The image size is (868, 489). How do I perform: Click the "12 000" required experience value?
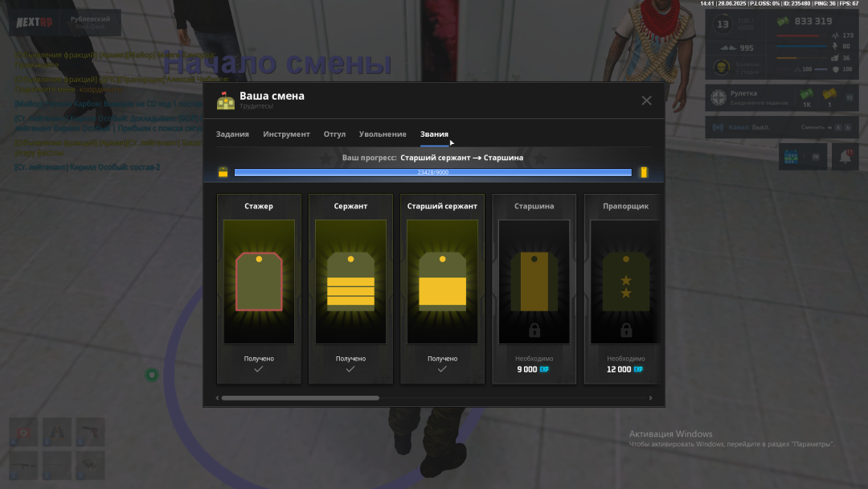pos(619,369)
